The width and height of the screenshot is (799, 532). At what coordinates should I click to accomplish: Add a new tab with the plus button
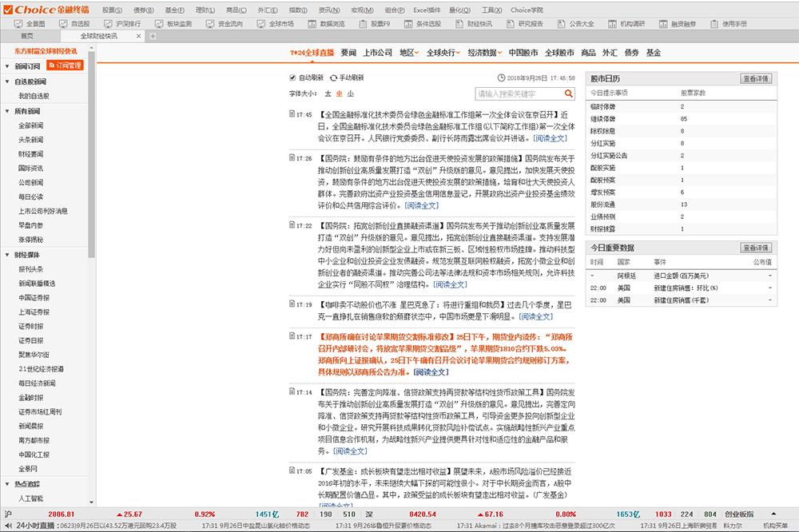click(153, 36)
